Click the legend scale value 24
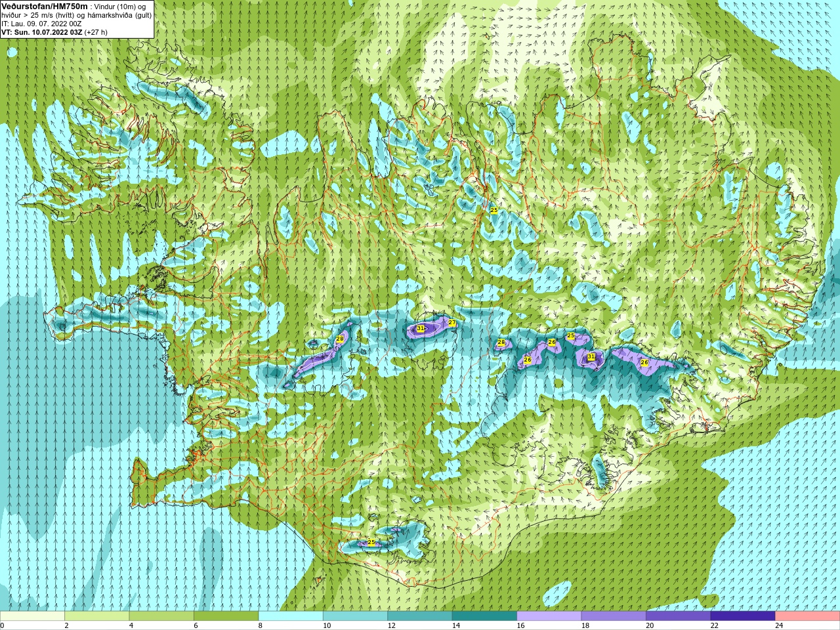 click(779, 625)
